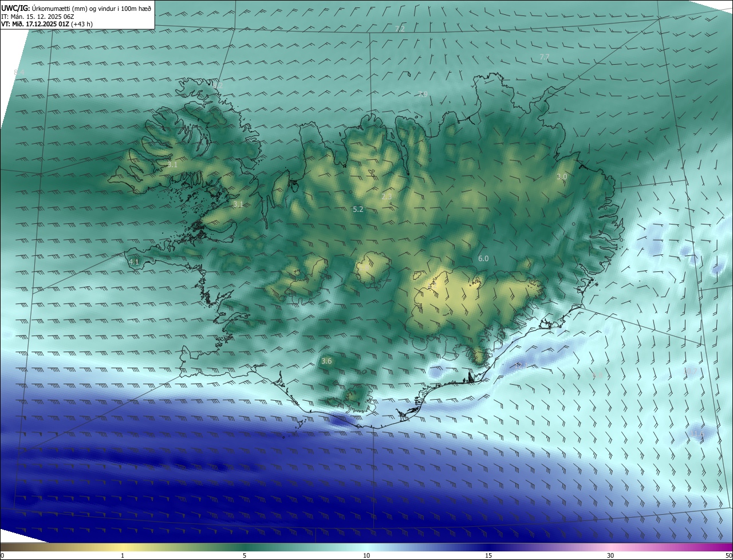Image resolution: width=733 pixels, height=560 pixels.
Task: Click the 3.0 value label in east Iceland
Action: pos(562,176)
